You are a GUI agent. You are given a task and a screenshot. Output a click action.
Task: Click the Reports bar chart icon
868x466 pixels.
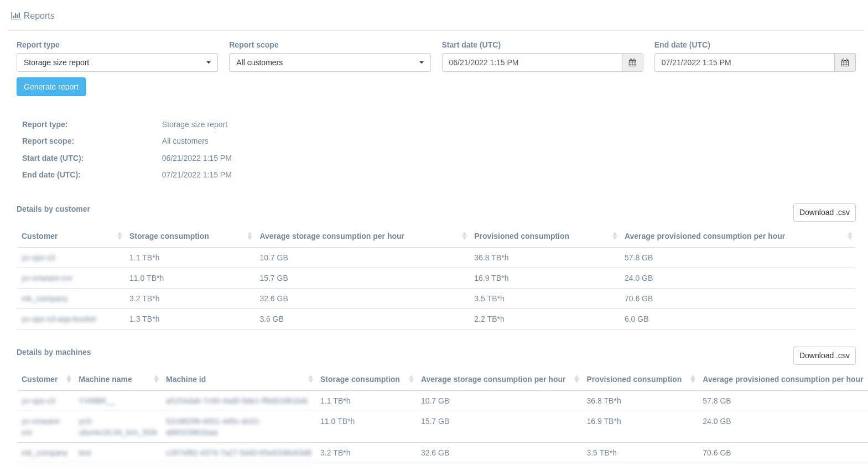(15, 16)
